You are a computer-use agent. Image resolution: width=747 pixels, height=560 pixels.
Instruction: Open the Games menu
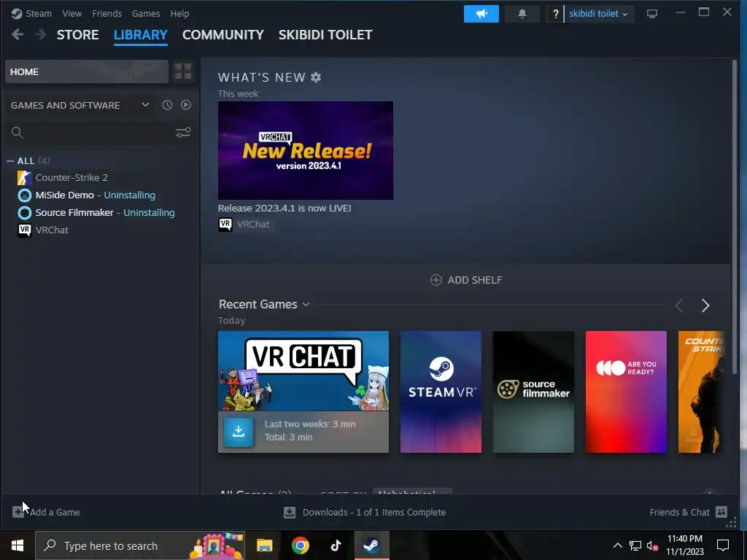click(x=146, y=13)
